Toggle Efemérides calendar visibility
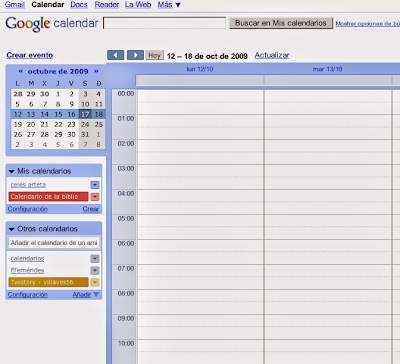The height and width of the screenshot is (364, 400). 27,270
